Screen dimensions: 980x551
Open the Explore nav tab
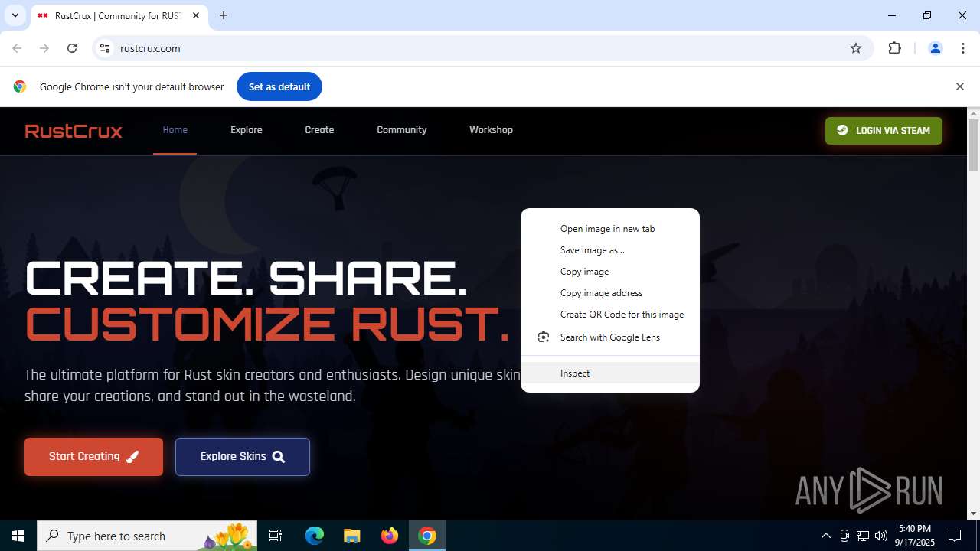(x=247, y=130)
